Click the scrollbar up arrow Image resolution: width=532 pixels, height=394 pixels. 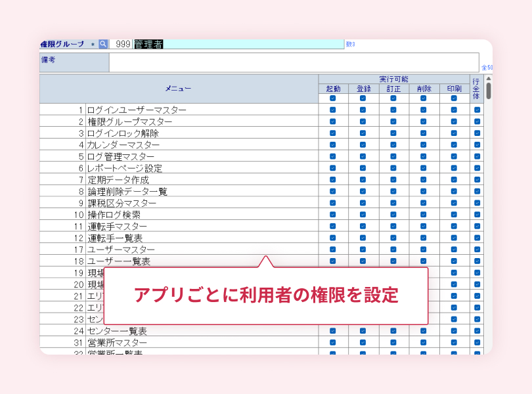pos(488,79)
